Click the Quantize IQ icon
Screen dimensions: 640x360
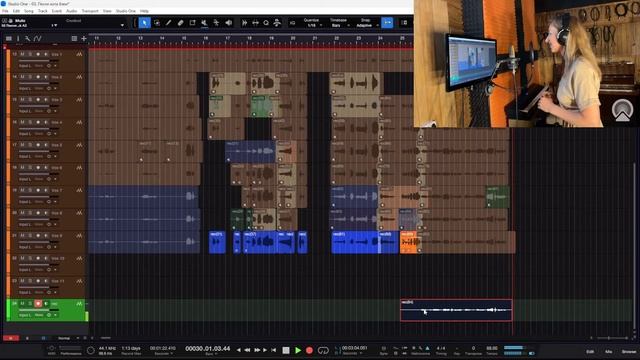pyautogui.click(x=292, y=23)
